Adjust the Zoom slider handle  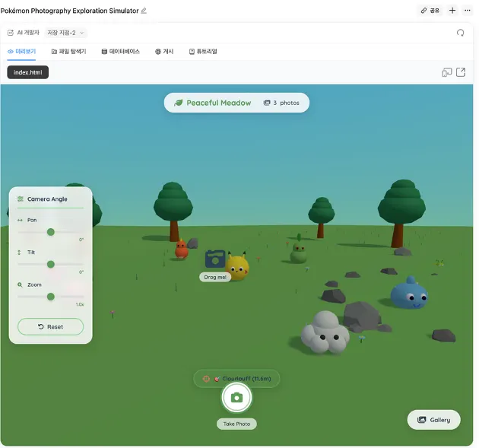point(51,297)
